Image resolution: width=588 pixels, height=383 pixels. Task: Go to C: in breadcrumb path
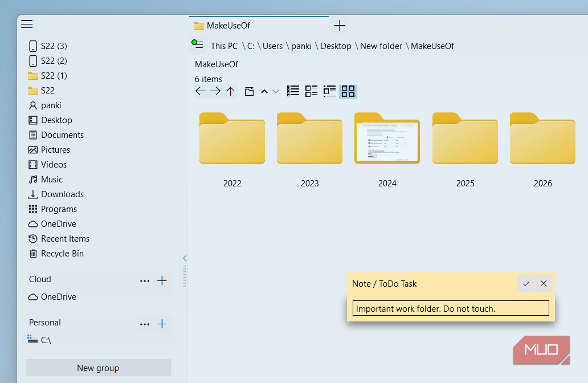[x=251, y=46]
